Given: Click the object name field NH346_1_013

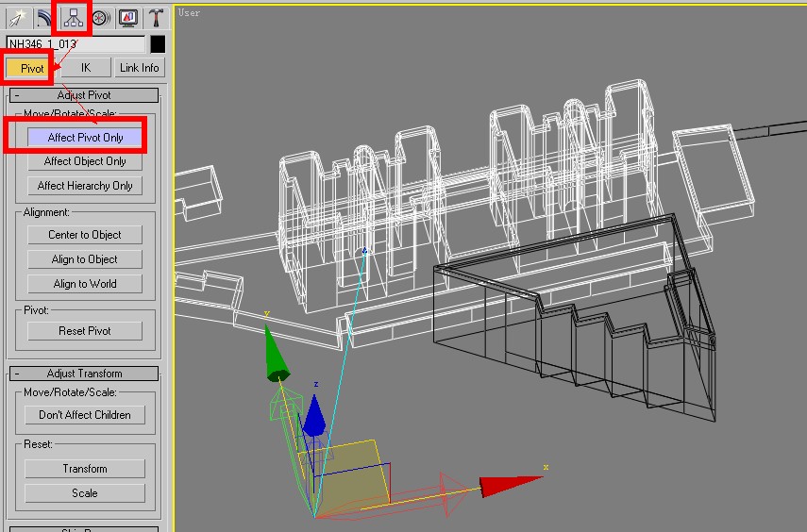Looking at the screenshot, I should click(x=76, y=44).
